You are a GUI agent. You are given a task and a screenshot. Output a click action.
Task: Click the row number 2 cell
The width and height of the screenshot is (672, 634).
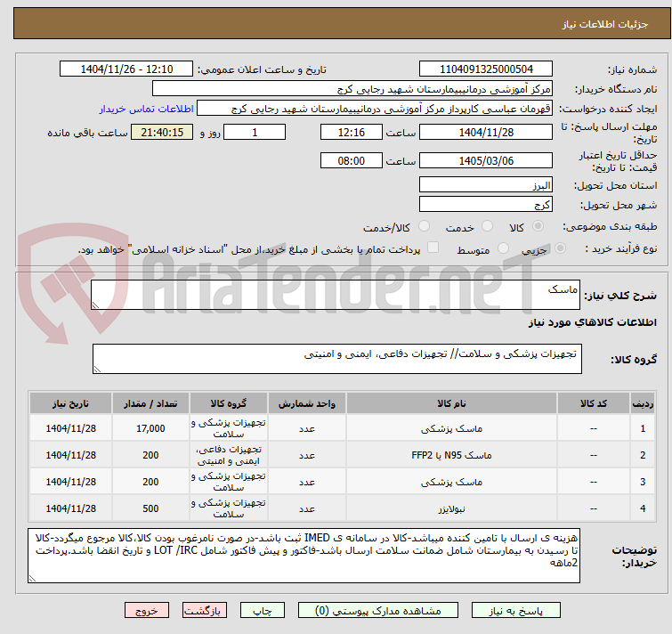coord(643,455)
